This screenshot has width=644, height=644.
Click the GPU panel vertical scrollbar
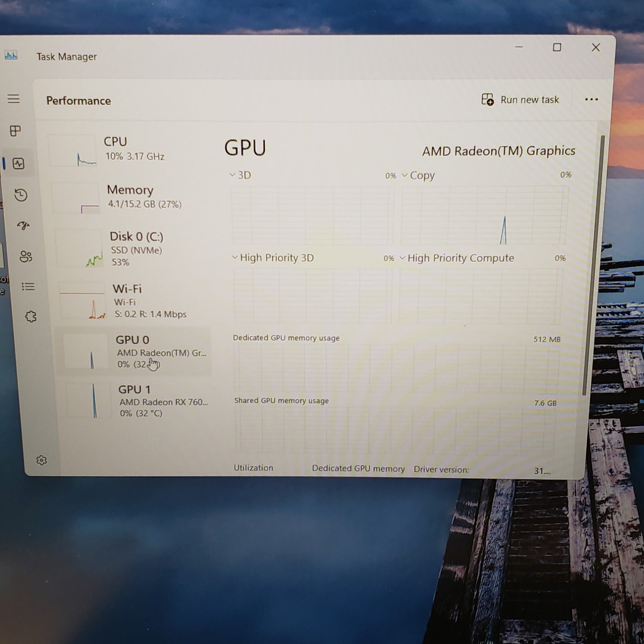pyautogui.click(x=586, y=266)
